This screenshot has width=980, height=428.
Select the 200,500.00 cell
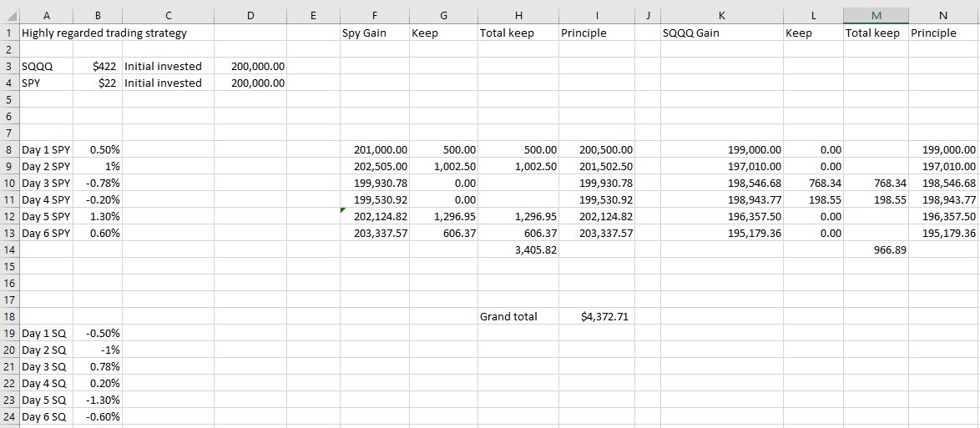(597, 149)
